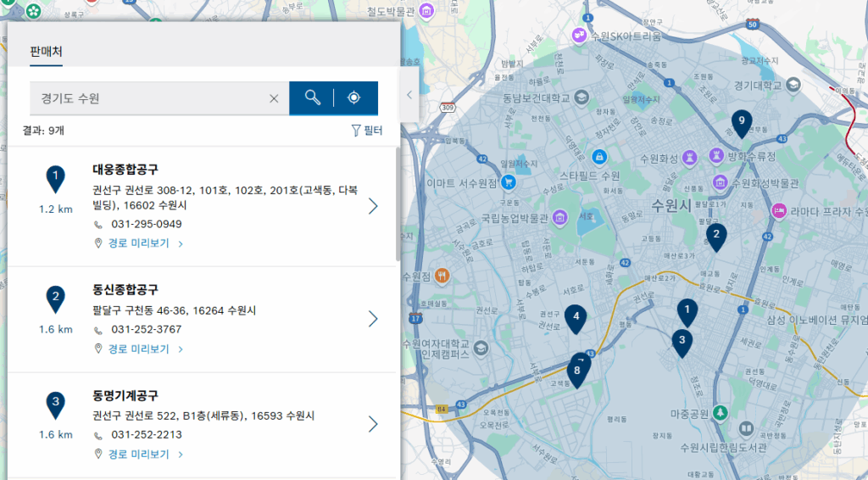
Task: Click address 팔달구 구천동 46-36
Action: [175, 310]
